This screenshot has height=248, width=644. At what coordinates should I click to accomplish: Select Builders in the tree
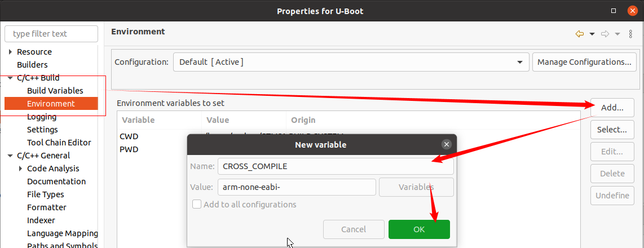pos(32,65)
